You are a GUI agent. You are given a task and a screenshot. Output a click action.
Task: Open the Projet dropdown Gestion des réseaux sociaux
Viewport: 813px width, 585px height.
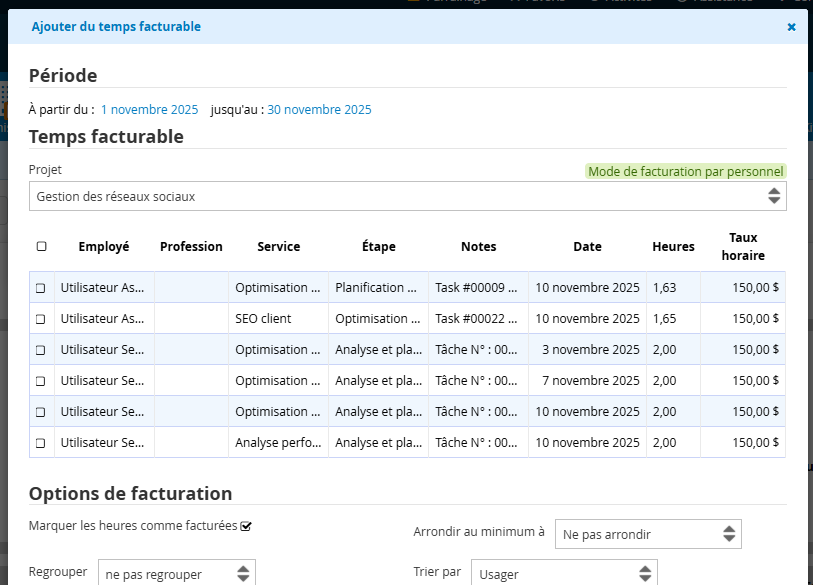tap(407, 197)
